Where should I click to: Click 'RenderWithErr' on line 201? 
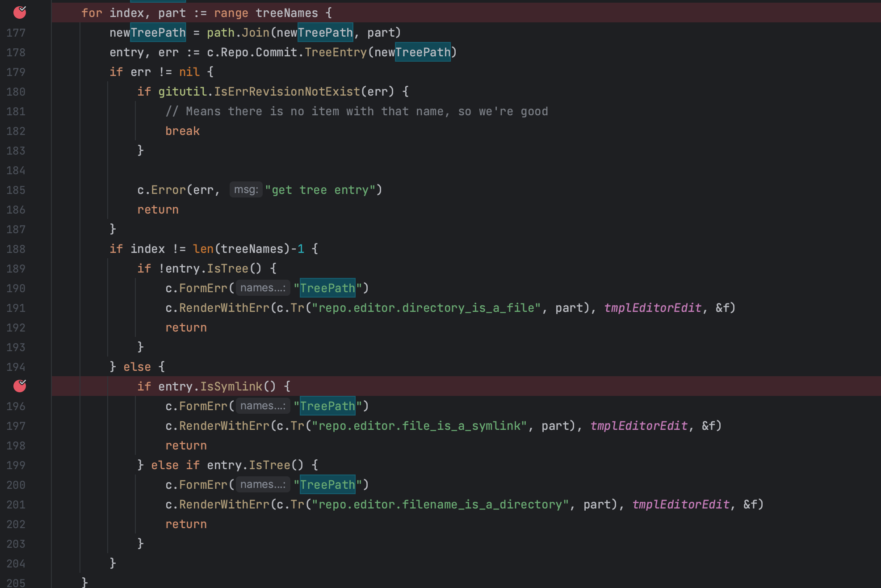pyautogui.click(x=224, y=504)
